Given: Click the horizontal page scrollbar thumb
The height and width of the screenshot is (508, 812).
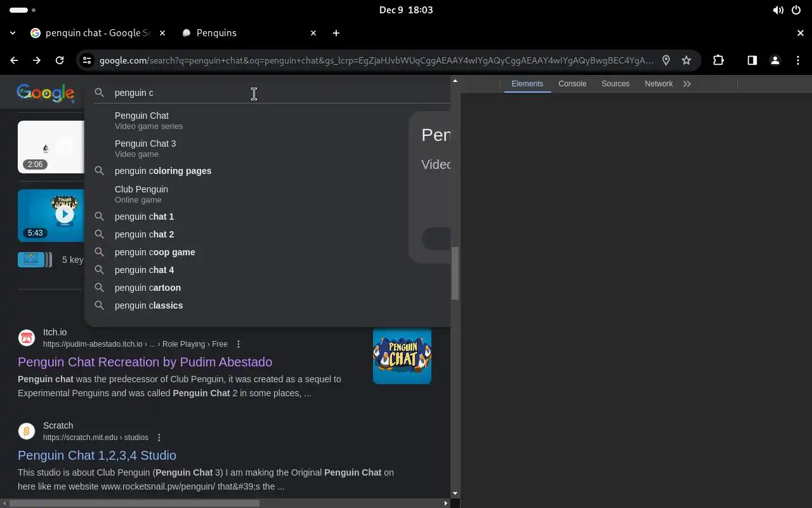Looking at the screenshot, I should pos(134,503).
